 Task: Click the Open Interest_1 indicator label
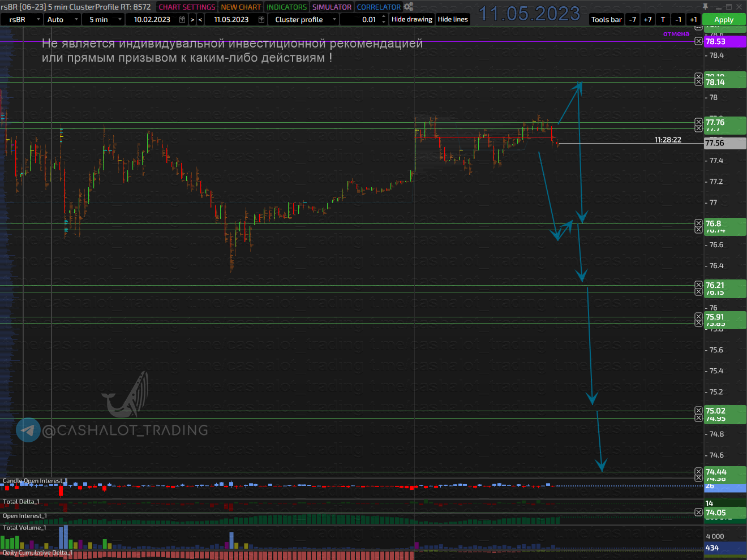click(x=24, y=516)
